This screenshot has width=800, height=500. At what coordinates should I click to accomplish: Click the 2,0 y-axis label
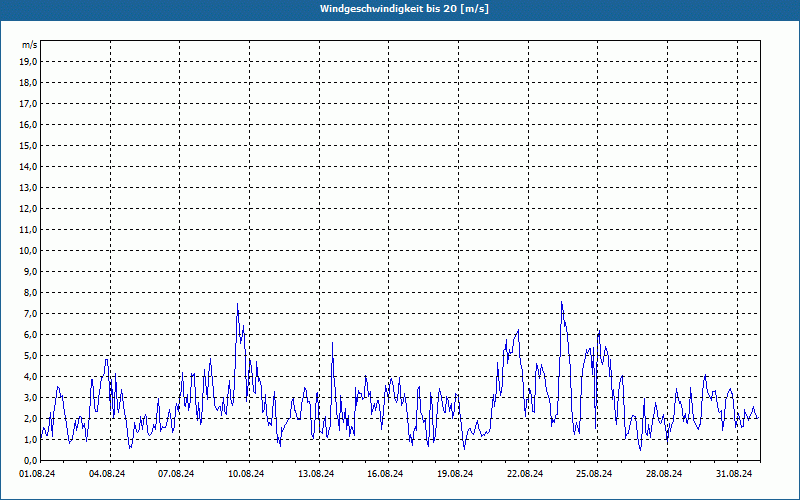click(30, 418)
